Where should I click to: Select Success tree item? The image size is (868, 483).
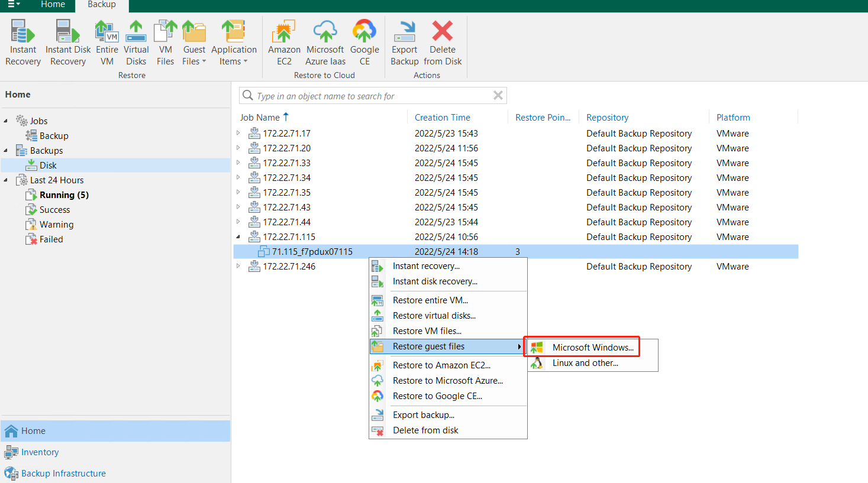tap(54, 210)
